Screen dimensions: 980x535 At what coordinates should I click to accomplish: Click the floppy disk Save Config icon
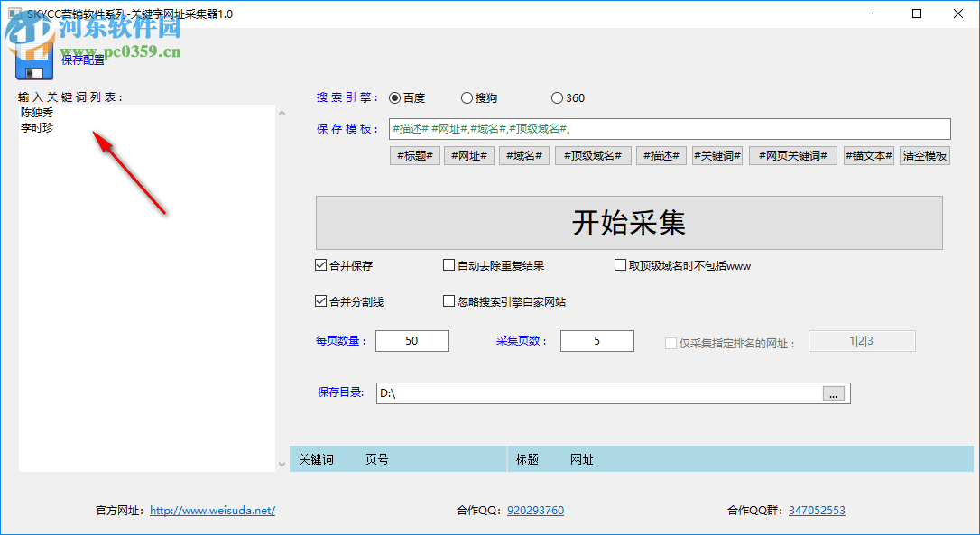tap(33, 60)
